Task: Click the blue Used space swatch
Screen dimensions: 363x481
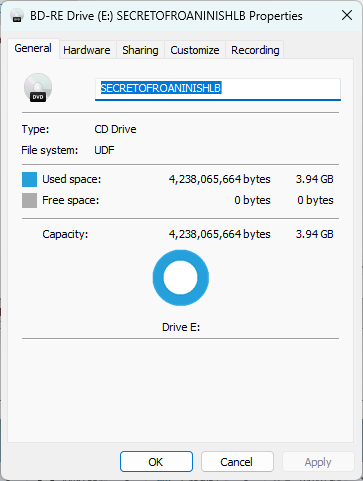Action: [29, 179]
